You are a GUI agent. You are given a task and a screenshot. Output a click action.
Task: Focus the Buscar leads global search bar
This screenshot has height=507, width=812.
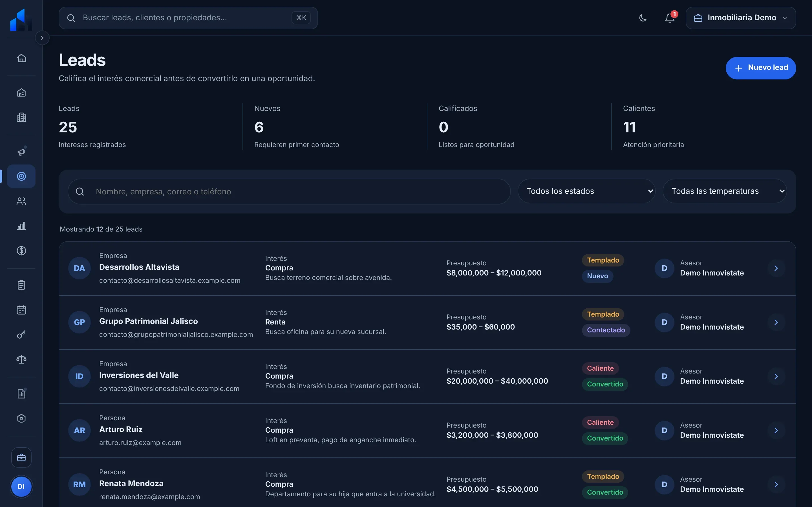click(188, 18)
